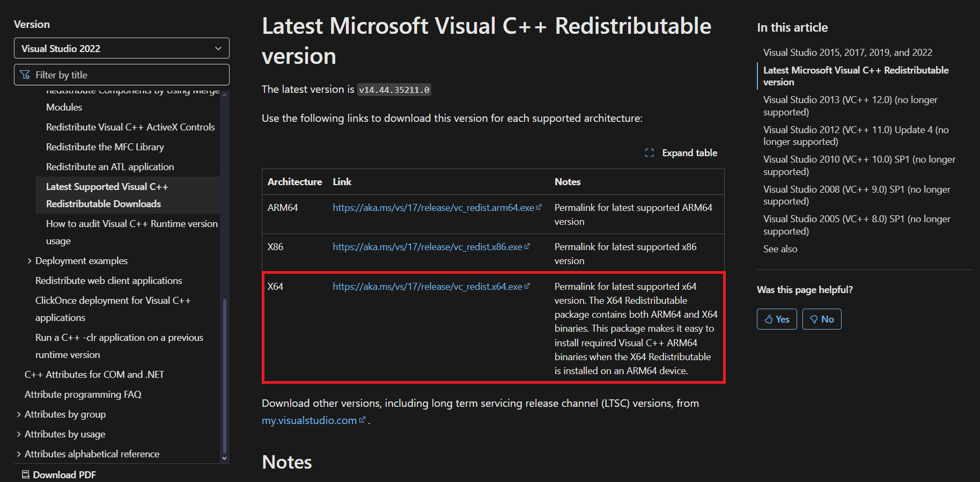Viewport: 980px width, 482px height.
Task: Open Attribute programming FAQ
Action: 83,395
